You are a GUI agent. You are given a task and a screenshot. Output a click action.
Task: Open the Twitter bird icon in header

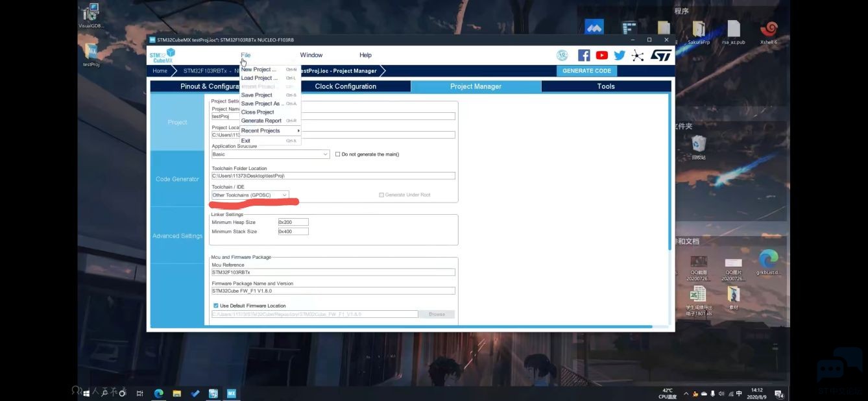point(620,56)
